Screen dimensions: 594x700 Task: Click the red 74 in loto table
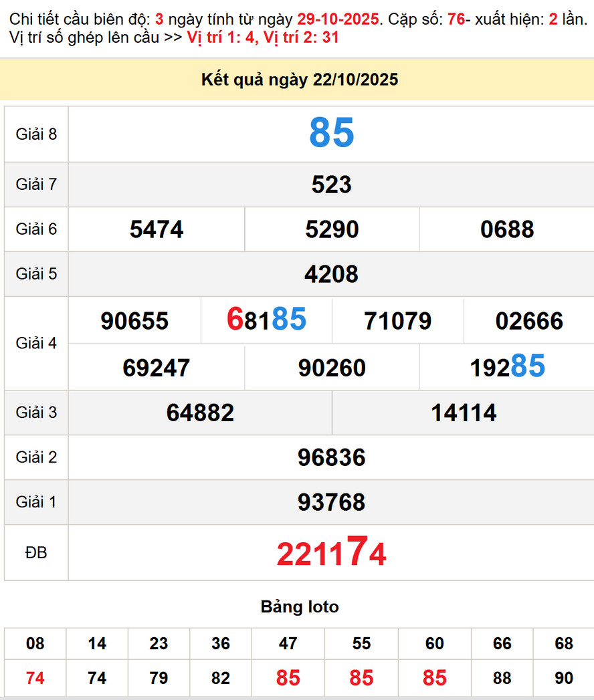(x=35, y=678)
